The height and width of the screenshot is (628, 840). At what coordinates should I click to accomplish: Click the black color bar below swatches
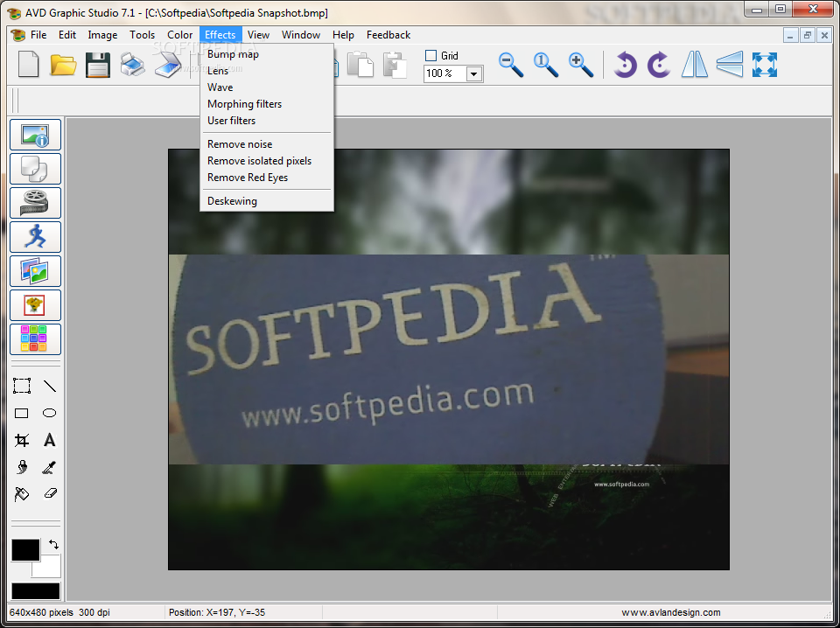coord(36,591)
